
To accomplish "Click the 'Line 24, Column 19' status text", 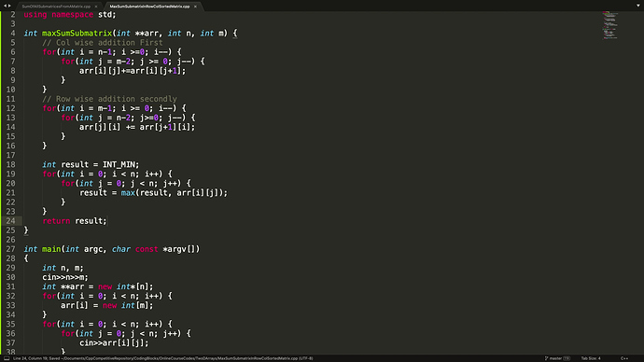I will click(31, 358).
